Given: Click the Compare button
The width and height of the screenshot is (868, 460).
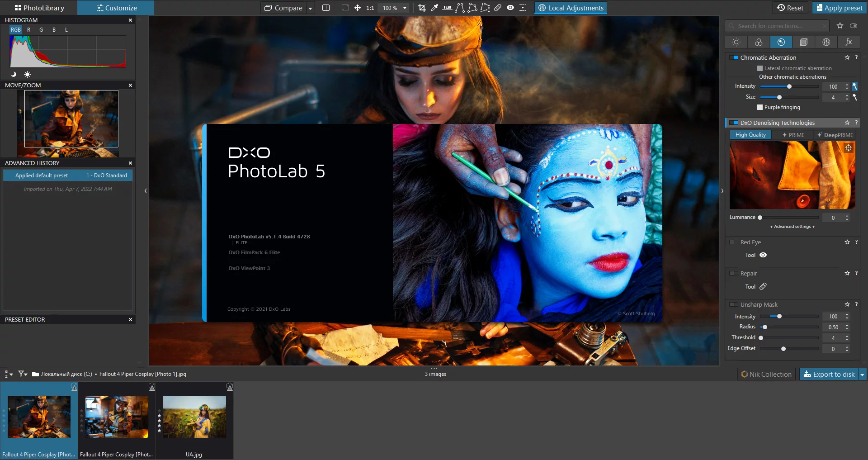Looking at the screenshot, I should point(283,8).
